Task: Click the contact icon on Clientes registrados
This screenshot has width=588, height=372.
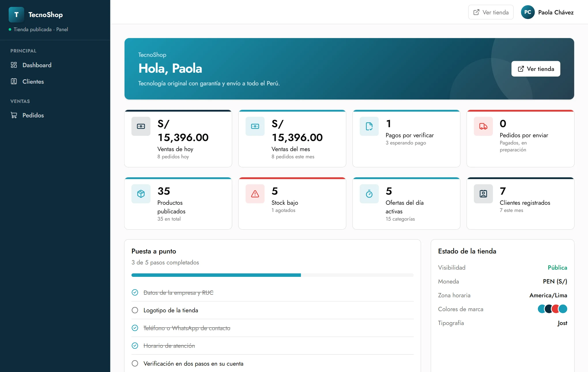Action: 483,194
